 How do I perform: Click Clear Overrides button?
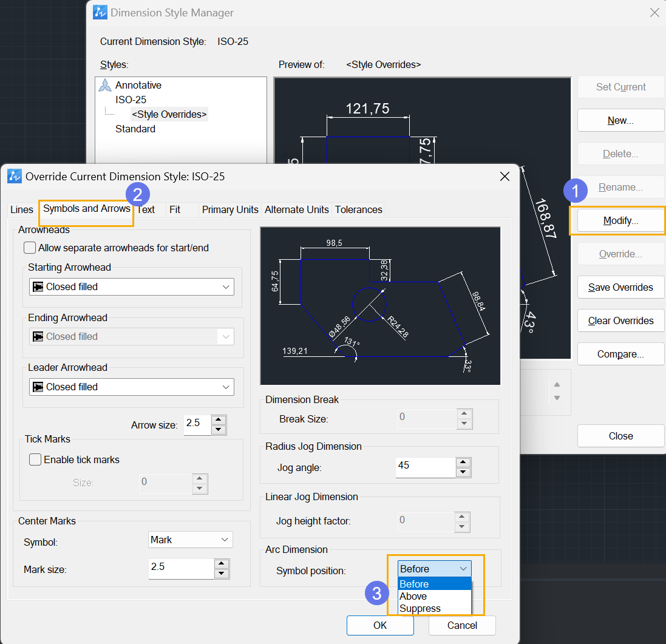[620, 321]
